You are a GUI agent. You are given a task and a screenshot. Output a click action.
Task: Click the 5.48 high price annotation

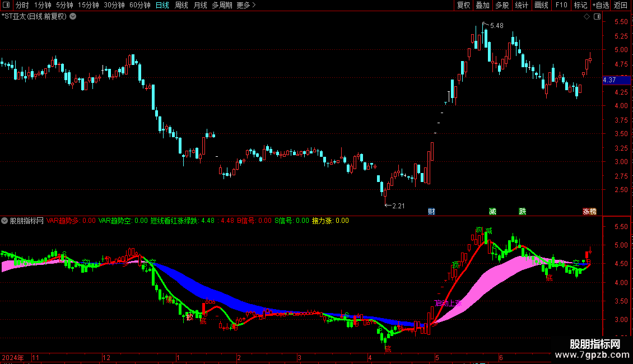pyautogui.click(x=496, y=25)
